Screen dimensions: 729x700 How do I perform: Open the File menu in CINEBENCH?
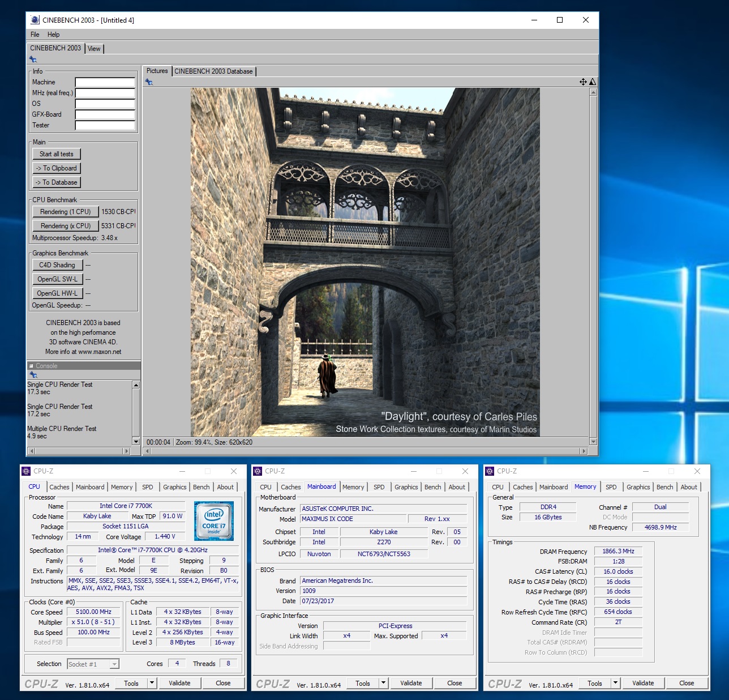pos(35,35)
